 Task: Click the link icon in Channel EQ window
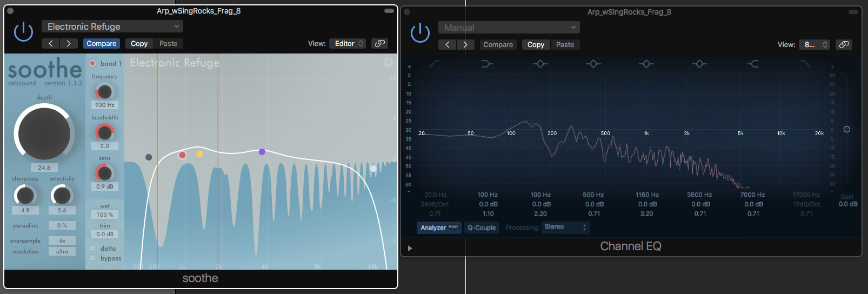point(844,44)
